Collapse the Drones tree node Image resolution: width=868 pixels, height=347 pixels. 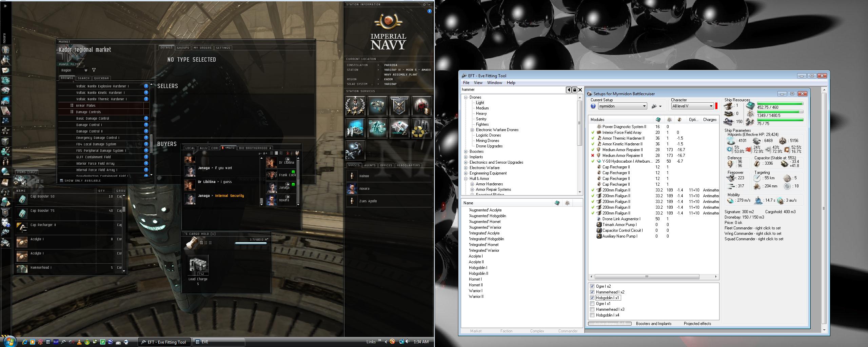pos(466,97)
